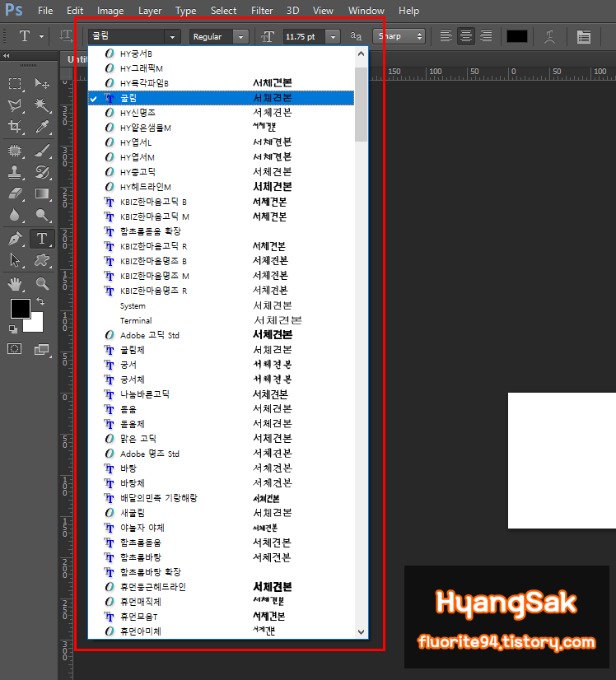
Task: Select the Eyedropper tool
Action: tap(42, 126)
